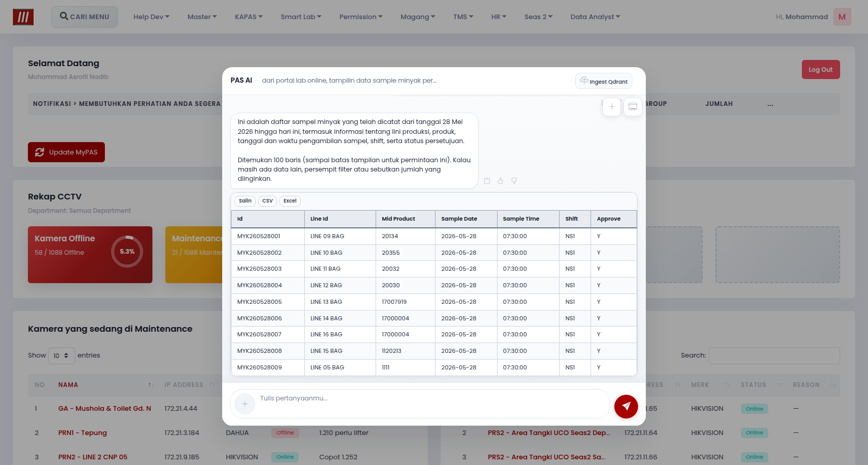Open the HR menu

tap(499, 17)
